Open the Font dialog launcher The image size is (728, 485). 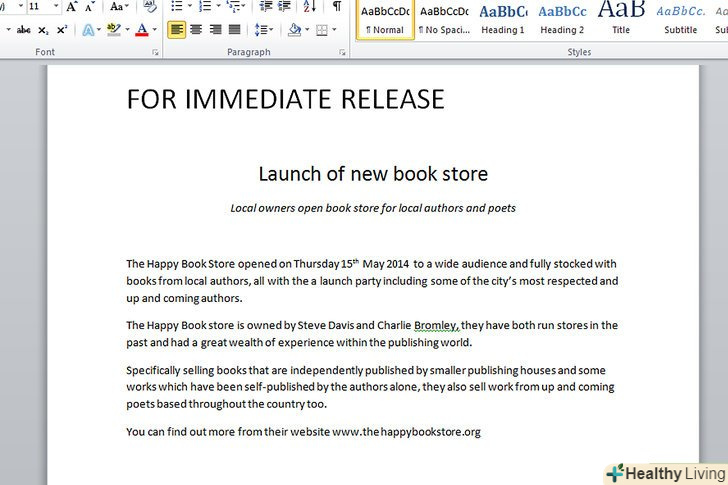[x=155, y=52]
